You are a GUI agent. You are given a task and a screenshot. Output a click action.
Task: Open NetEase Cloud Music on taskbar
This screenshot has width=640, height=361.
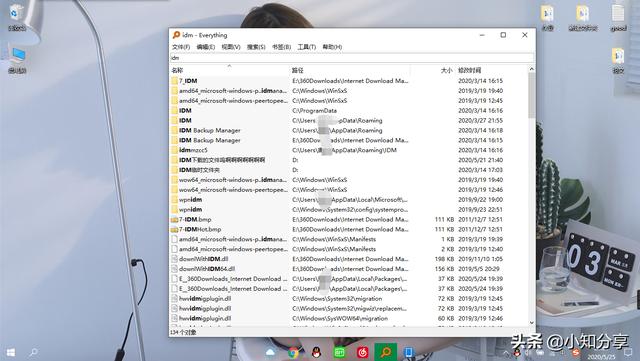tap(362, 352)
